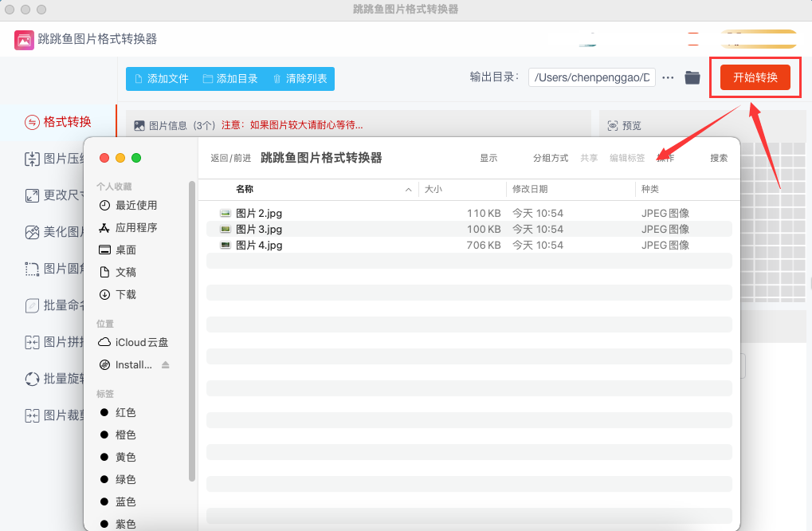812x531 pixels.
Task: Open 批量命名 sidebar item
Action: (x=54, y=305)
